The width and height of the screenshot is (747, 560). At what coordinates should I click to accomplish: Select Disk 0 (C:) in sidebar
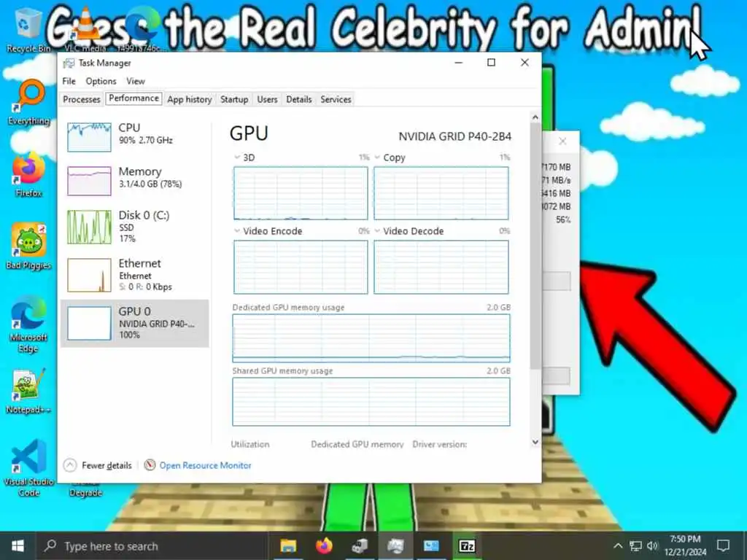[134, 226]
